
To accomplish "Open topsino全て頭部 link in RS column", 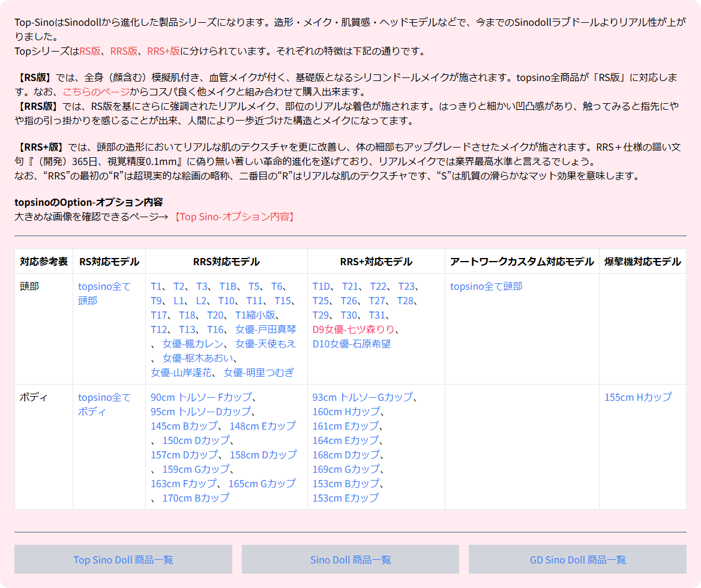I will [104, 293].
